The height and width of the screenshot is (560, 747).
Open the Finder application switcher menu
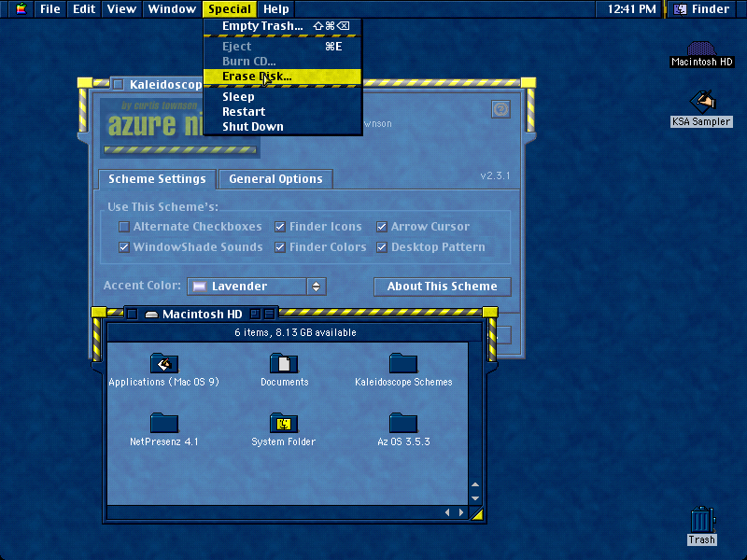[703, 9]
